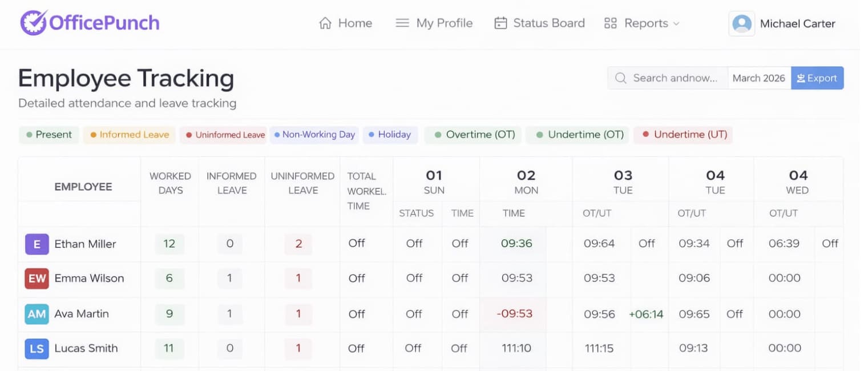Open the March 2026 month selector

758,78
